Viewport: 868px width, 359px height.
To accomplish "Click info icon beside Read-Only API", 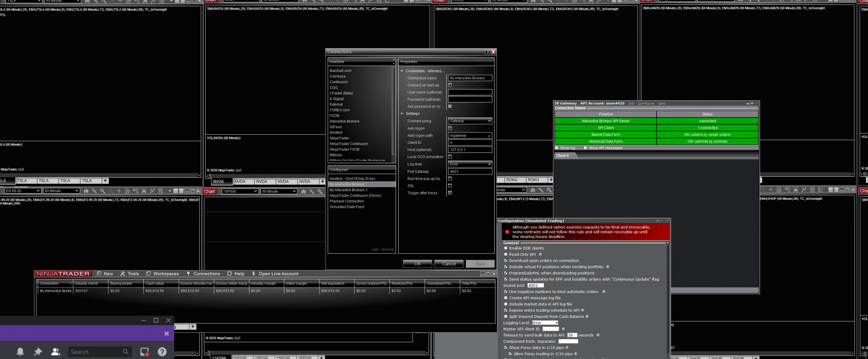I will click(x=540, y=254).
